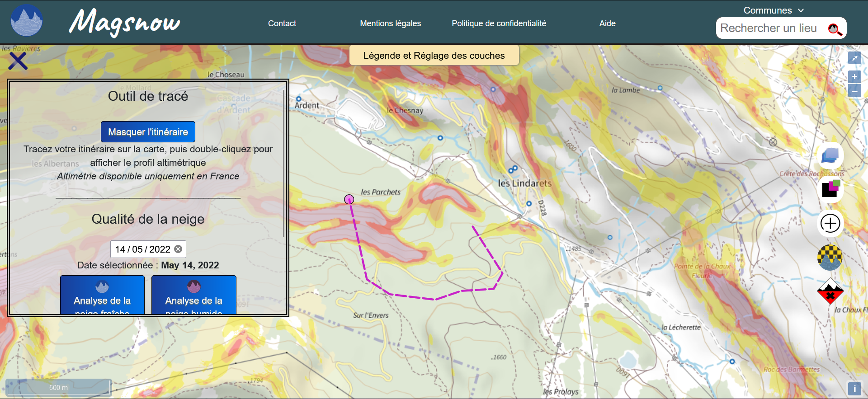Viewport: 868px width, 399px height.
Task: Open the Contact page
Action: 282,23
